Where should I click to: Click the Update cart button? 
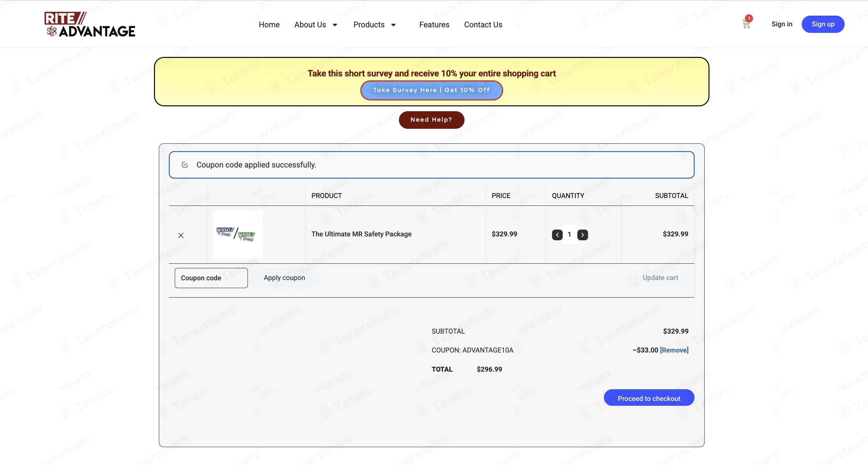coord(660,277)
